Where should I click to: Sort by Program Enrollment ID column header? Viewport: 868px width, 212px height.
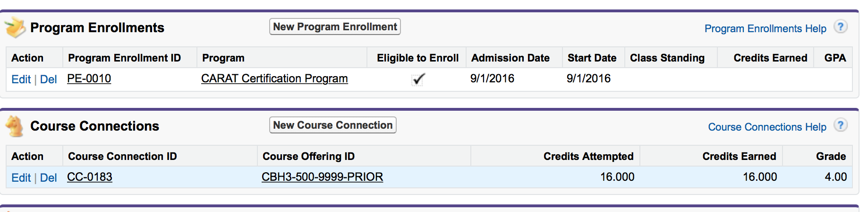point(124,58)
